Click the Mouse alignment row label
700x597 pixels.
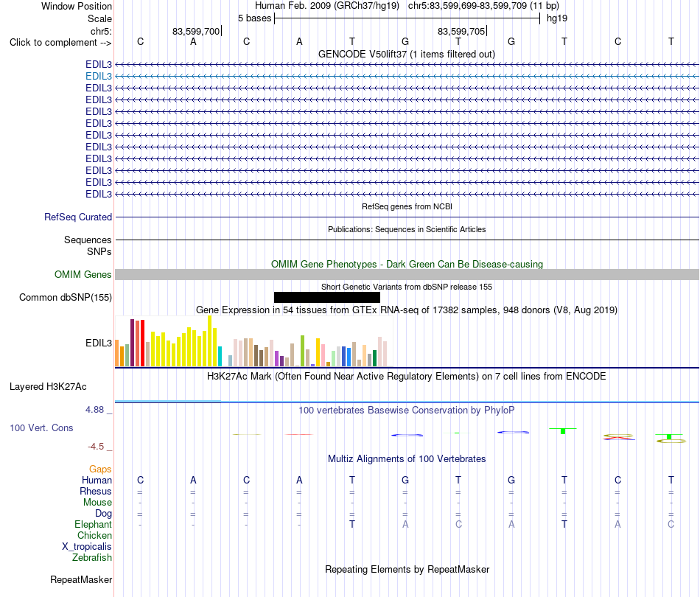[97, 503]
